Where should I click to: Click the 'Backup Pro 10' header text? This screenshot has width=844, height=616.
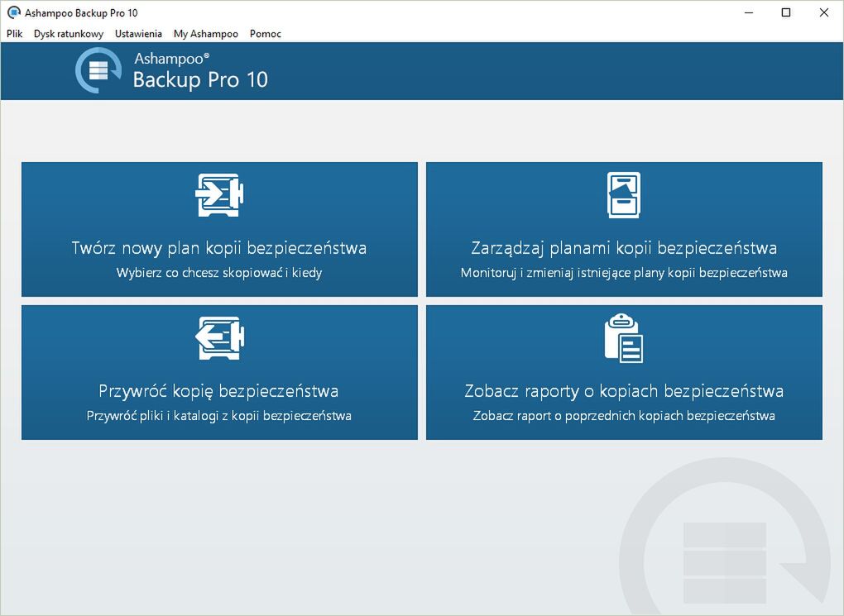click(200, 79)
